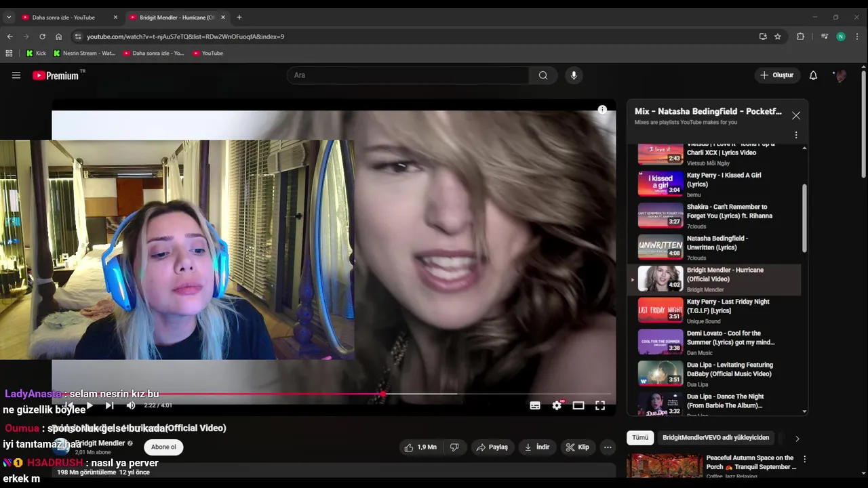Open Mix playlist options menu

pos(796,135)
